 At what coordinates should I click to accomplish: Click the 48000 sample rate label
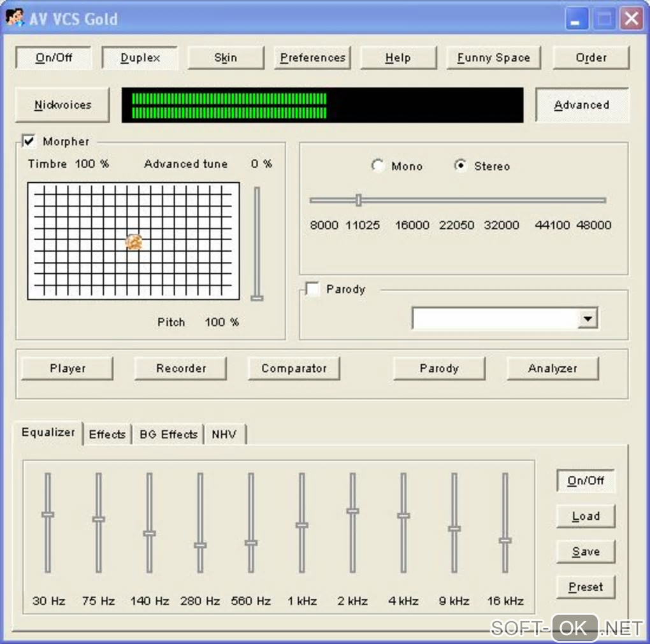pyautogui.click(x=594, y=225)
